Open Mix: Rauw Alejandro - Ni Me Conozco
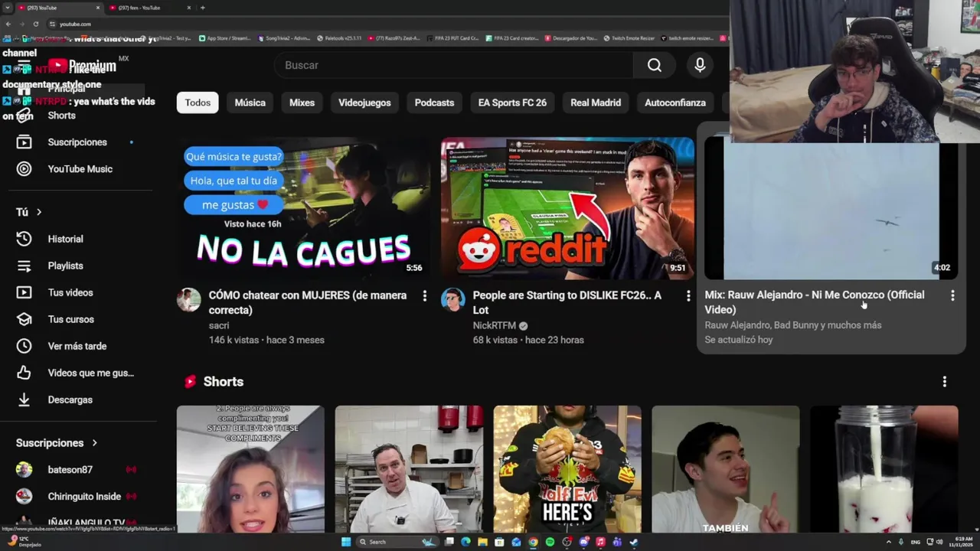 tap(815, 302)
